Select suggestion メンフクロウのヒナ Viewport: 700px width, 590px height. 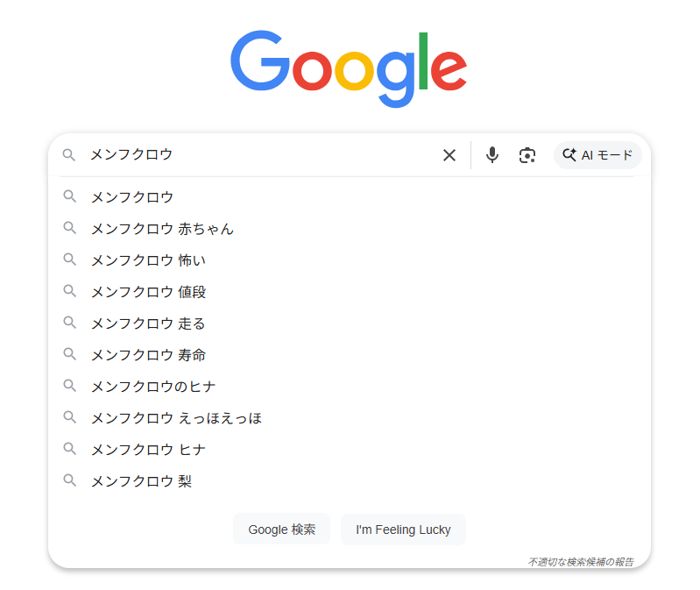[153, 387]
